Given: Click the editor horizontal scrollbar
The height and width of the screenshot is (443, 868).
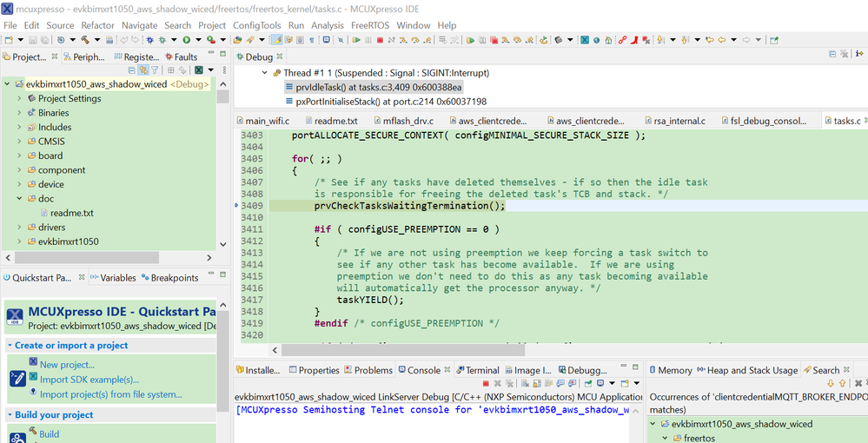Looking at the screenshot, I should click(x=403, y=350).
